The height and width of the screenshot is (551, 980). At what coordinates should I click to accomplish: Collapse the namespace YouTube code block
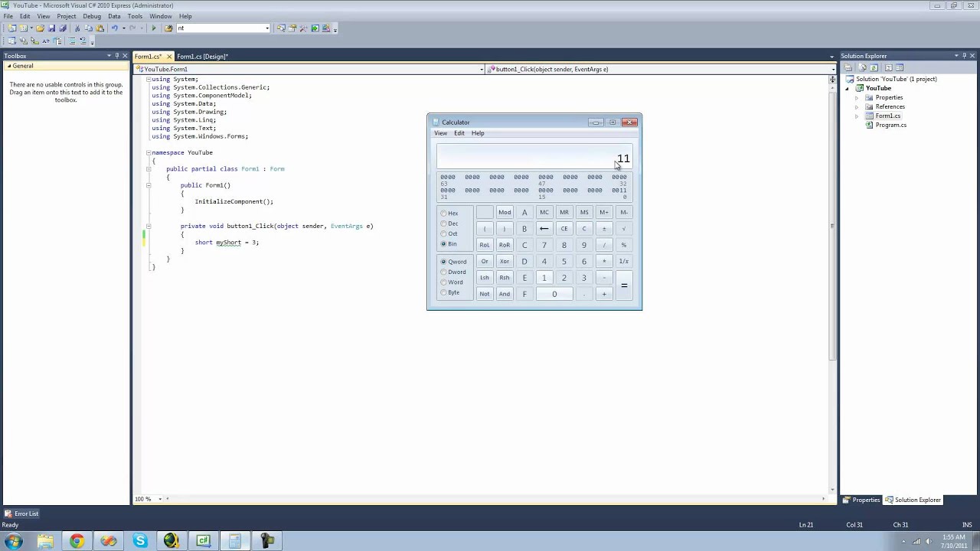click(149, 153)
